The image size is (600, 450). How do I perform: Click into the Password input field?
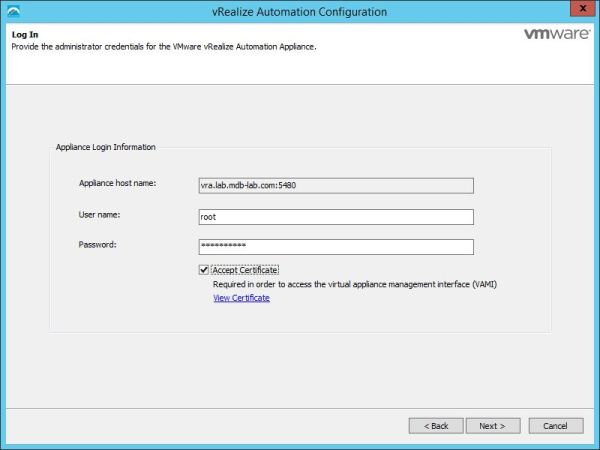click(x=335, y=247)
